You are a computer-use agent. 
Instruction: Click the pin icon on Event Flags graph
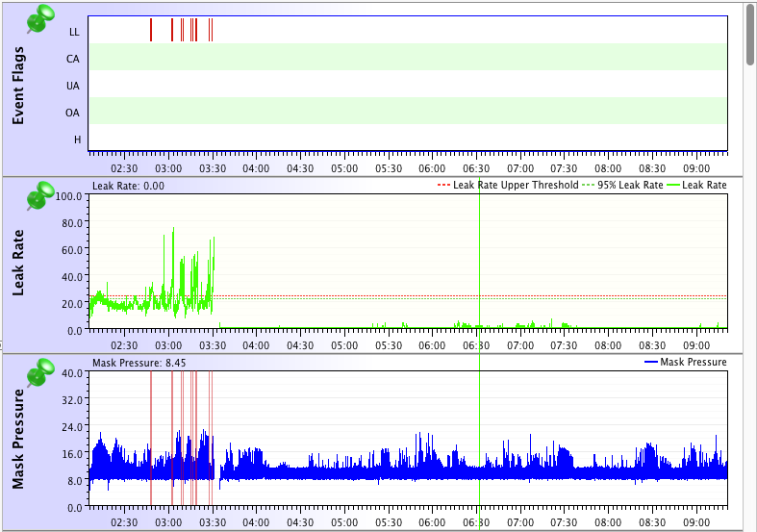pos(40,19)
